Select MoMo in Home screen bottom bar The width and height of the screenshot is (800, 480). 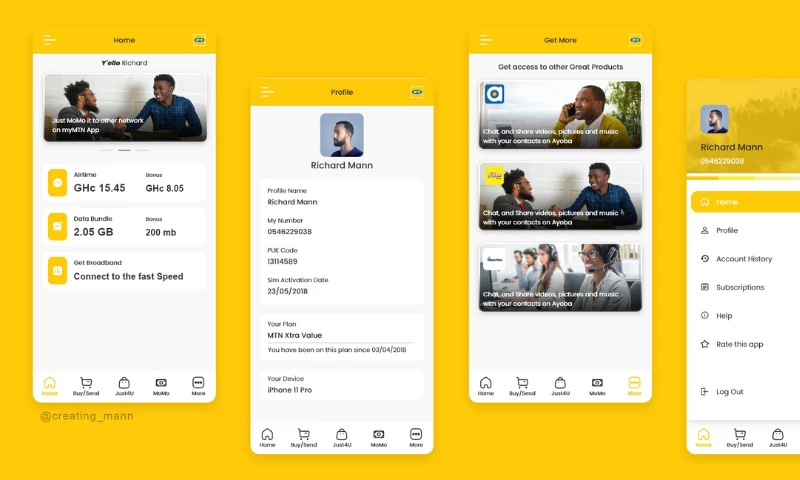[161, 386]
